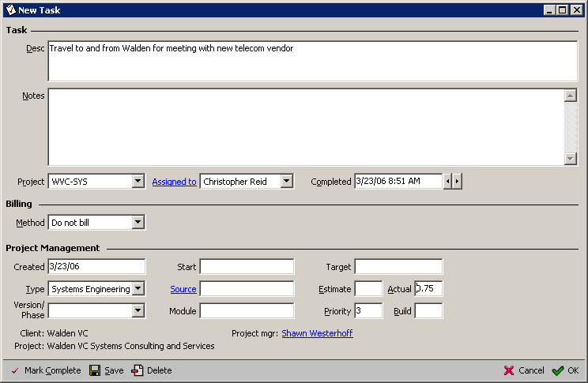Image resolution: width=588 pixels, height=383 pixels.
Task: Click the green checkmark OK icon
Action: click(558, 370)
